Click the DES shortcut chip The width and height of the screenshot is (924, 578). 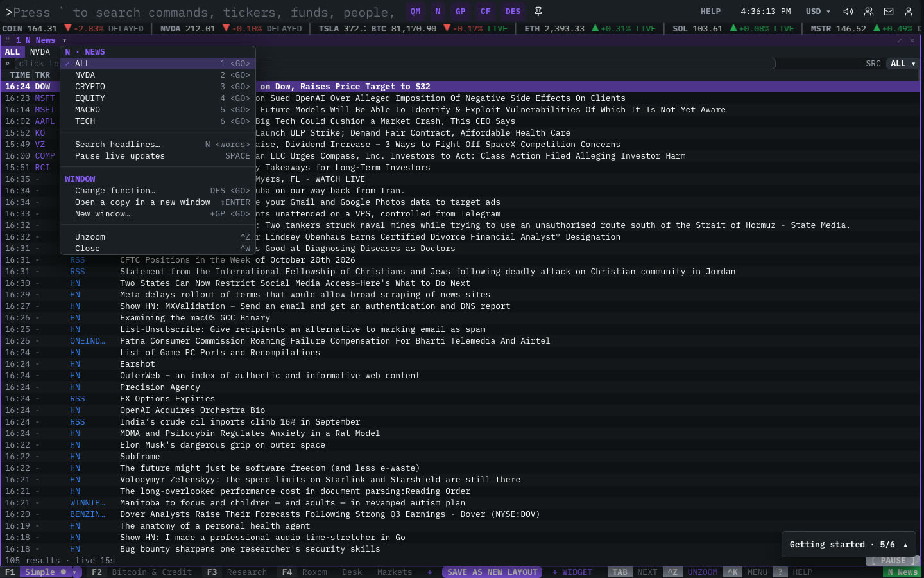[x=513, y=12]
